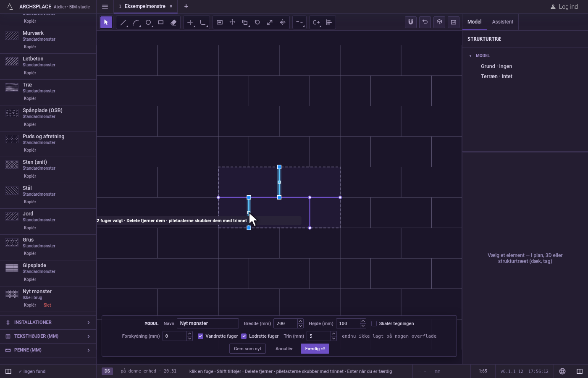
Task: Click the move tool crossed arrows
Action: point(232,22)
